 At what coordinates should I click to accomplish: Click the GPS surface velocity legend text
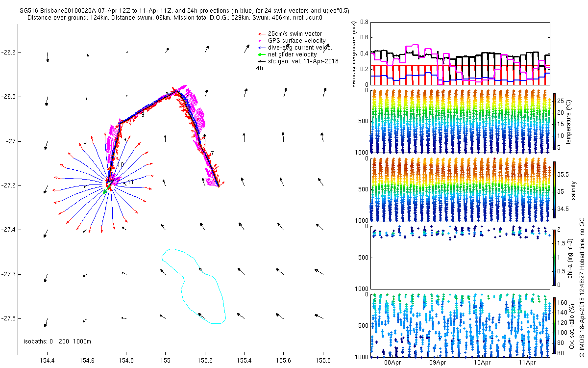pyautogui.click(x=296, y=41)
